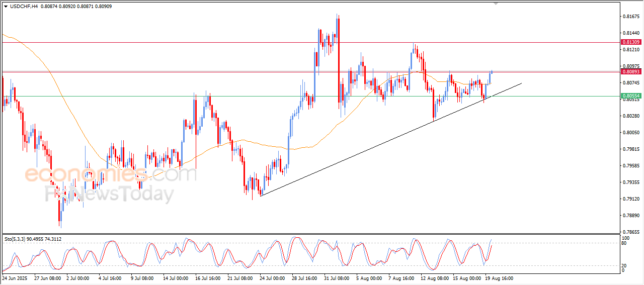The image size is (644, 285).
Task: Click price axis label 0.80745
Action: pos(631,83)
